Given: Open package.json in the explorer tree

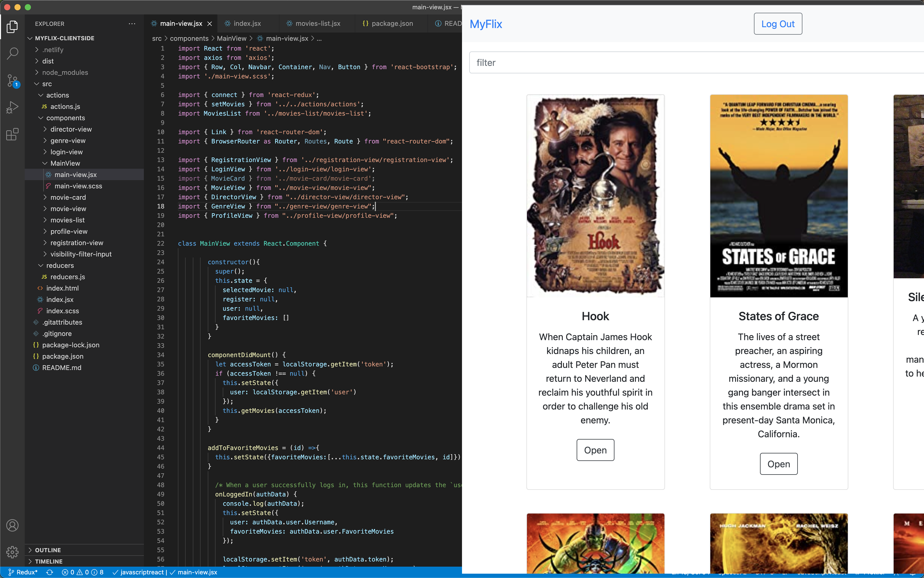Looking at the screenshot, I should [x=63, y=356].
